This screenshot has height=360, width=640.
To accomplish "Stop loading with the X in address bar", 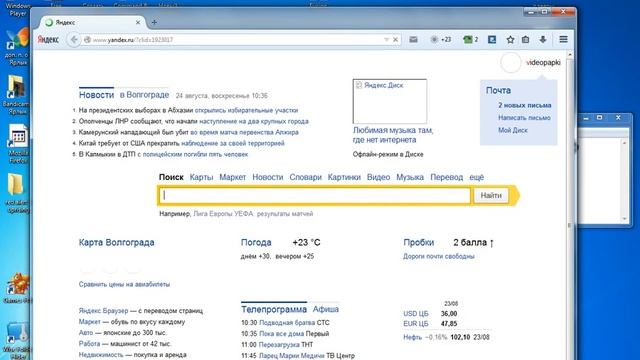I will point(395,40).
